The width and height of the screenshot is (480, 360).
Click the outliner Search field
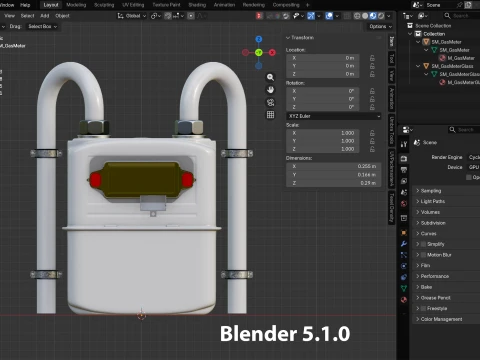click(463, 16)
